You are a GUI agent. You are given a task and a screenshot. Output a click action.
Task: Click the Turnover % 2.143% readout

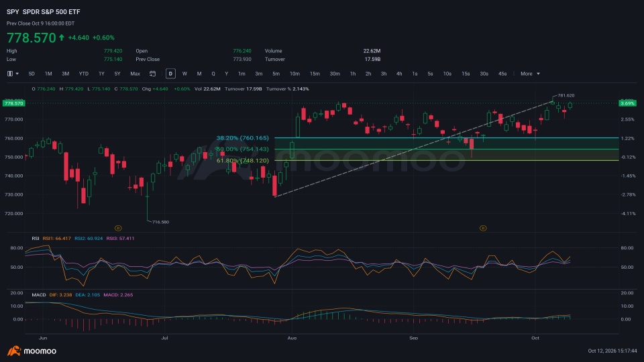click(288, 89)
